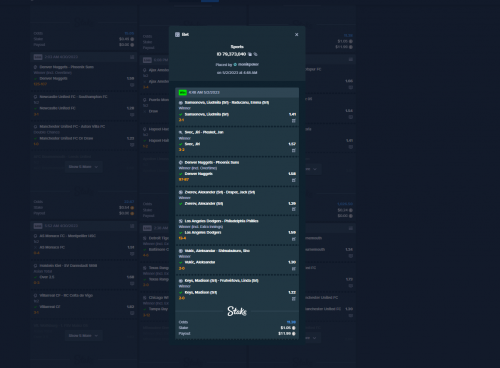Open Newcastle United FC - Southampton FC match
This screenshot has height=368, width=500.
(73, 97)
